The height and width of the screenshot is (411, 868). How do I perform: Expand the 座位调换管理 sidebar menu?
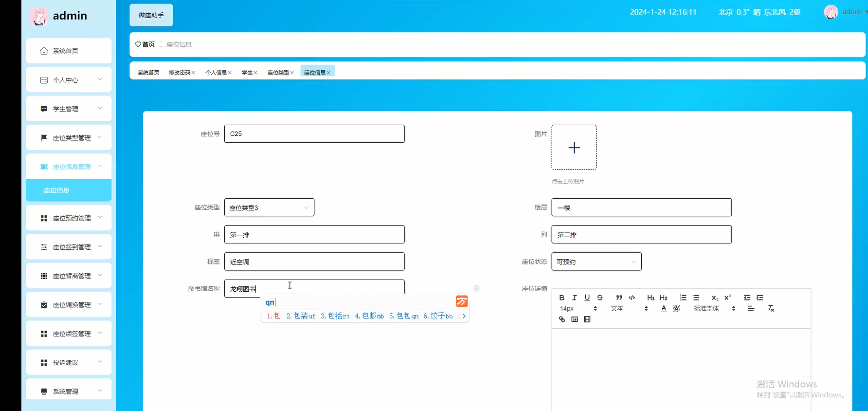pyautogui.click(x=69, y=304)
